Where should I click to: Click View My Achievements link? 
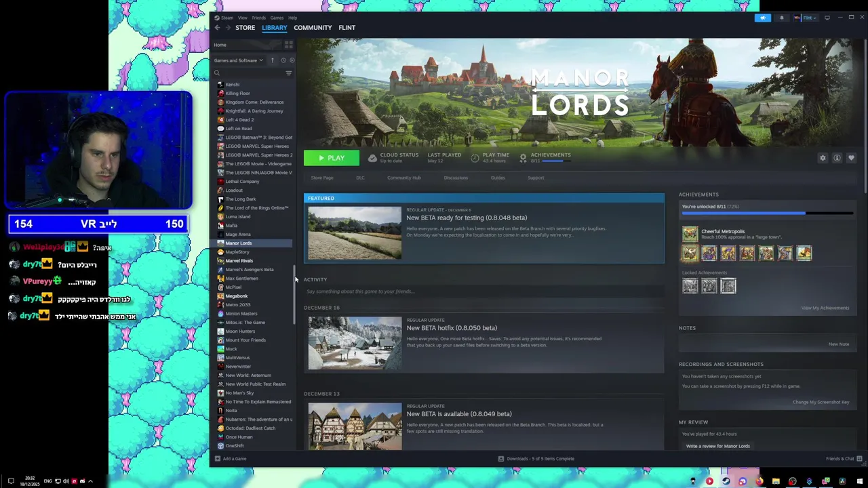point(825,308)
